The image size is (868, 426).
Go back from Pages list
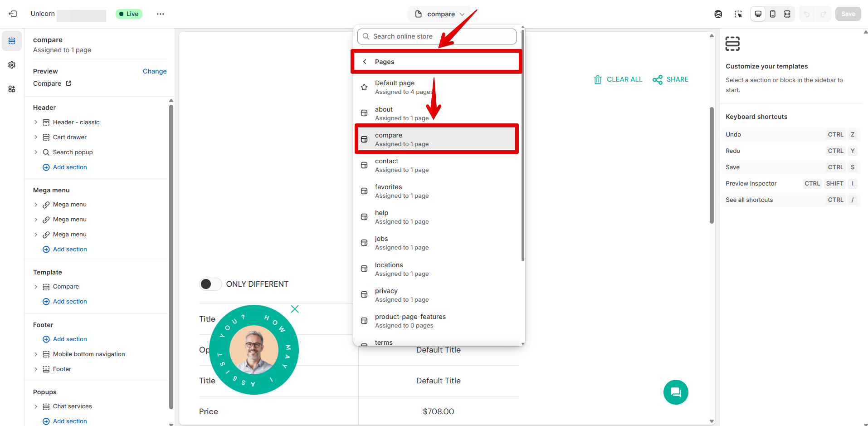point(365,62)
